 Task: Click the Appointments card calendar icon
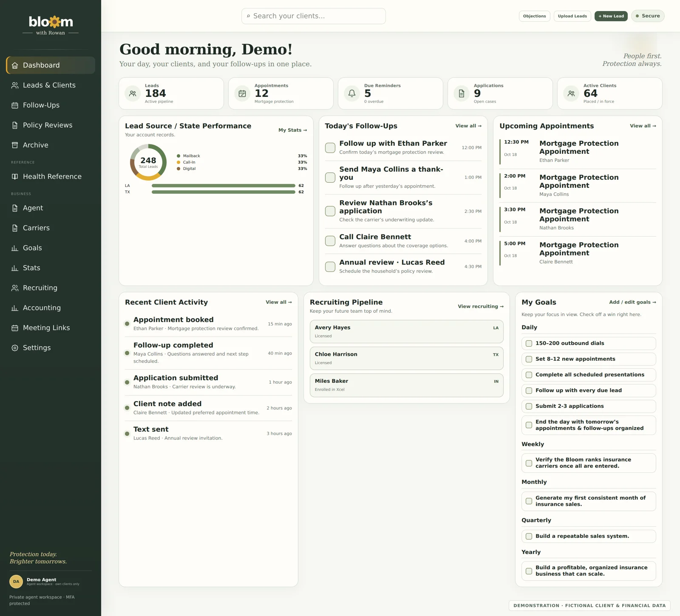(x=242, y=93)
